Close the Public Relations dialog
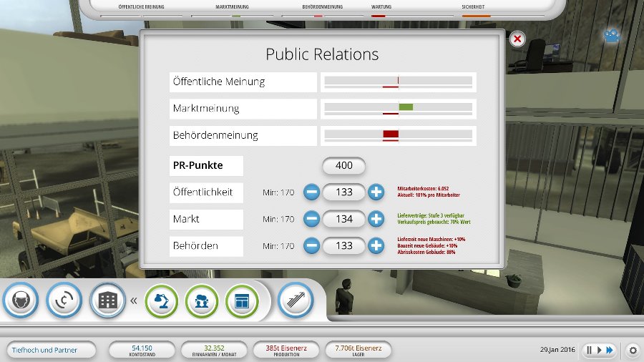This screenshot has height=362, width=644. [518, 39]
